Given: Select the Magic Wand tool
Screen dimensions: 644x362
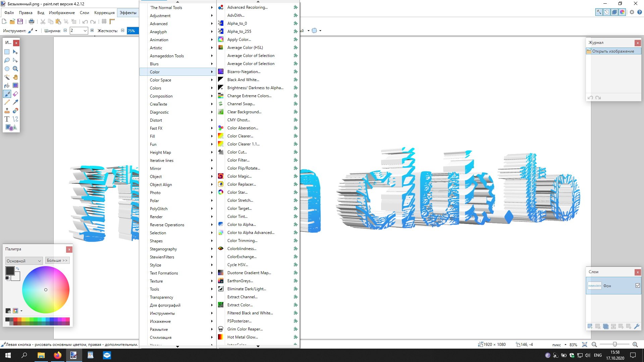Looking at the screenshot, I should point(7,77).
